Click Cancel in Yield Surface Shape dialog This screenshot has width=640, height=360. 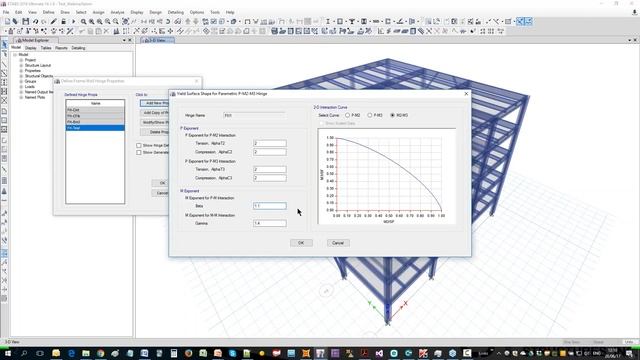(338, 243)
